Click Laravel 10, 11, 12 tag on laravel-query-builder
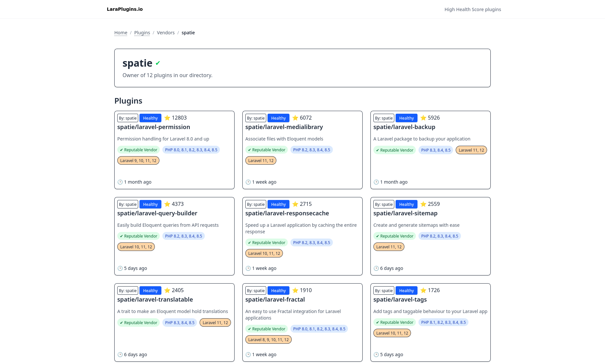 pos(136,247)
